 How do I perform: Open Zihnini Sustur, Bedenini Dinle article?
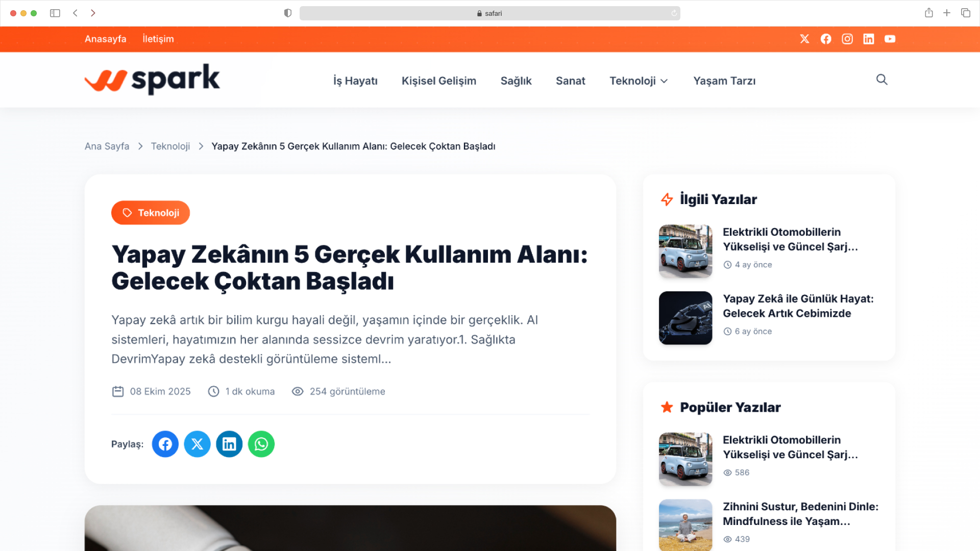(800, 514)
